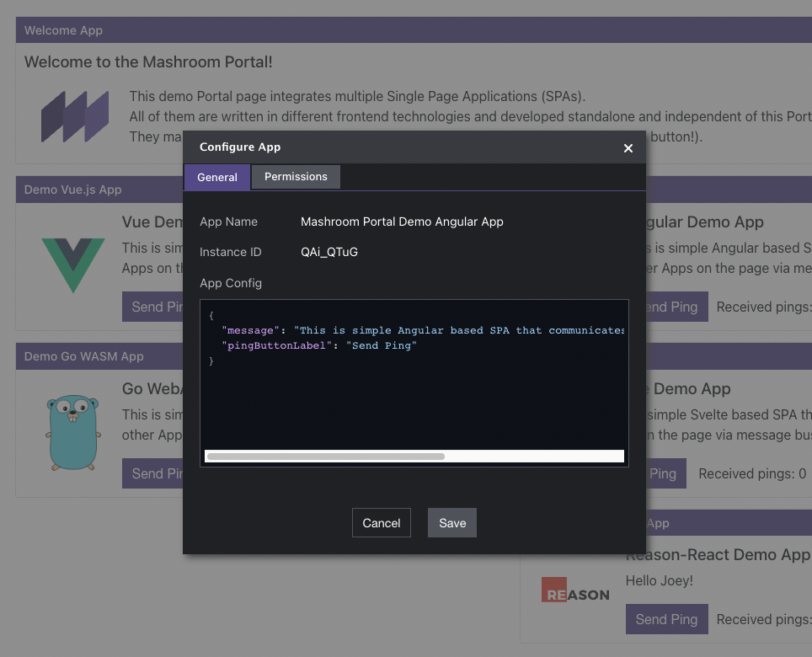Click the Reason logo image
This screenshot has width=812, height=657.
click(x=575, y=590)
